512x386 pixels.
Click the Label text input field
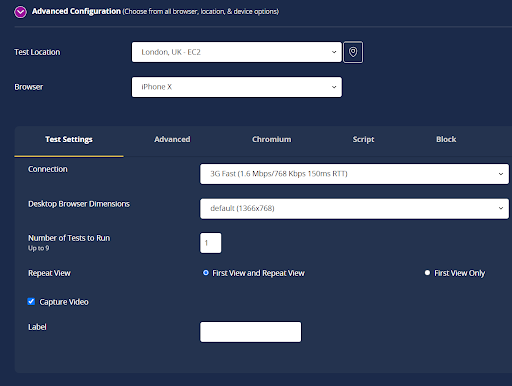[x=251, y=332]
